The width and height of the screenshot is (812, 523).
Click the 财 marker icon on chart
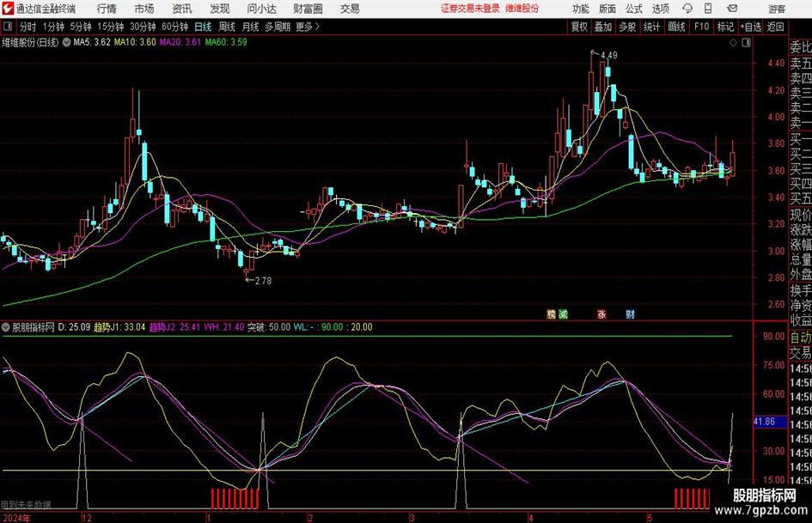tap(630, 314)
